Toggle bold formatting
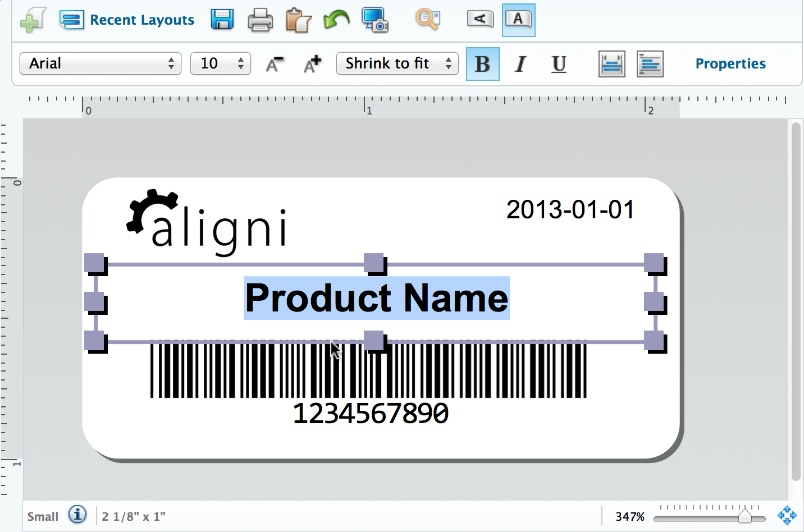The image size is (804, 532). (x=483, y=64)
